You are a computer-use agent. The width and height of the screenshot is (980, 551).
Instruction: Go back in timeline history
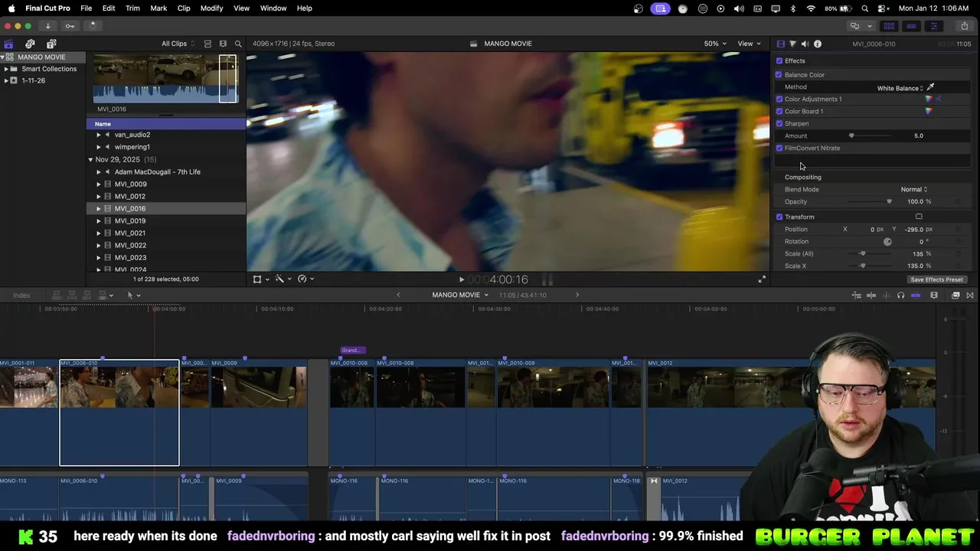(x=398, y=295)
